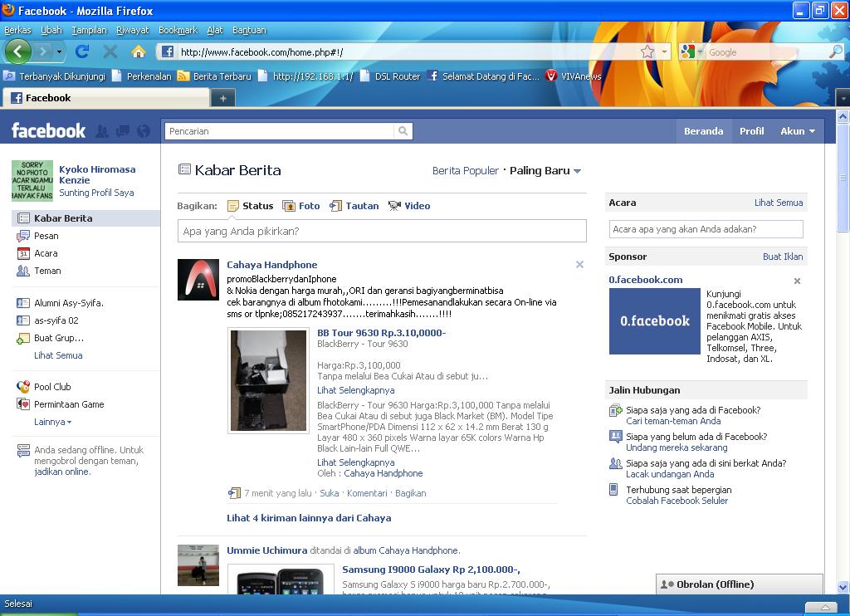
Task: Open the Riwayat menu
Action: (132, 31)
